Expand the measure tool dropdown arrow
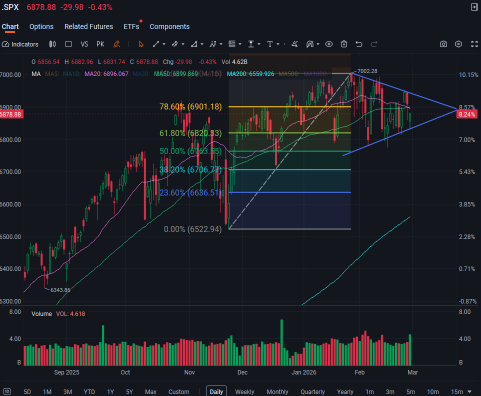This screenshot has height=396, width=481. coord(259,44)
